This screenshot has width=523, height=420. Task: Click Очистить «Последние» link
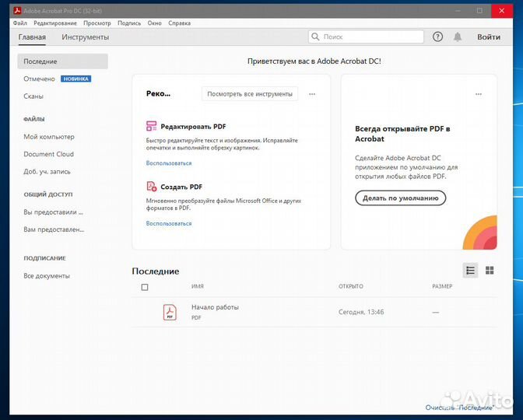460,408
